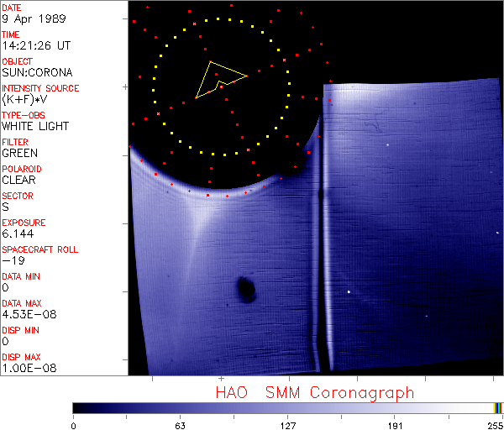
Task: Click the WHITE LIGHT observation type
Action: [35, 126]
